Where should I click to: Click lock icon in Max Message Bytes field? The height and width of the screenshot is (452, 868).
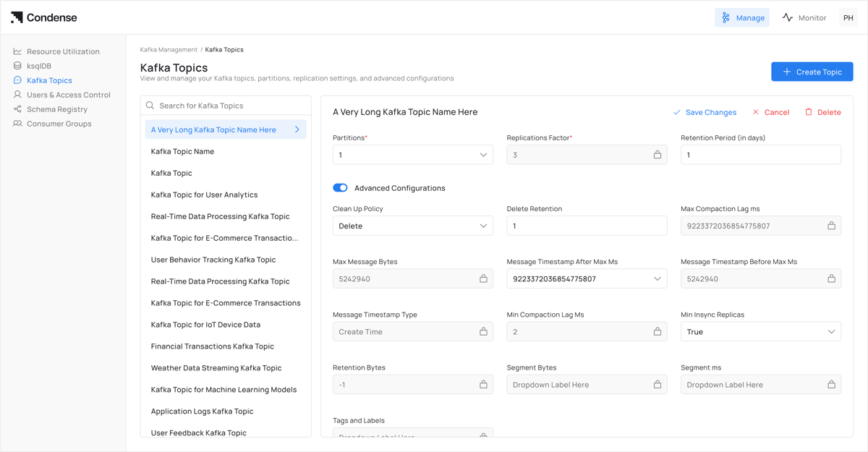pyautogui.click(x=483, y=278)
